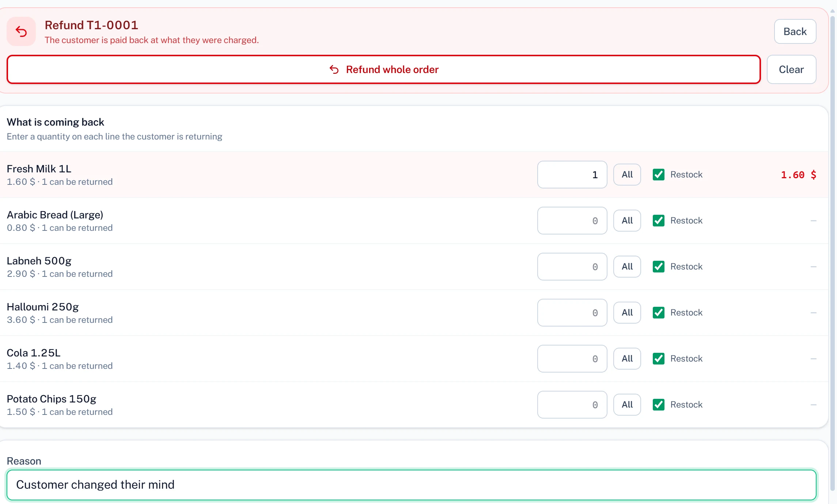Click All for Labneh 500g
The height and width of the screenshot is (504, 837).
pos(627,267)
